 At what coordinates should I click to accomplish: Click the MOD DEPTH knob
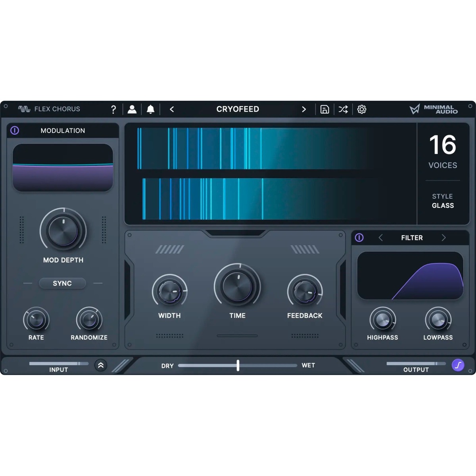(x=63, y=231)
